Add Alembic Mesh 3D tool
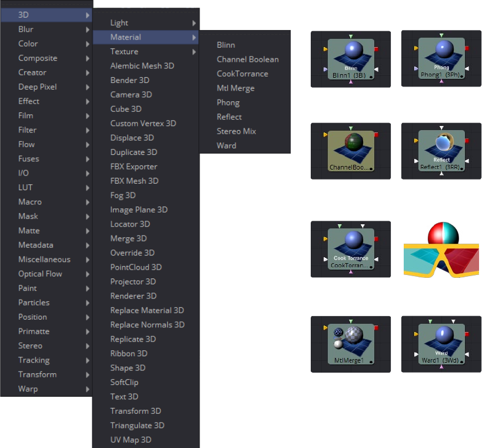This screenshot has height=448, width=482. 142,66
